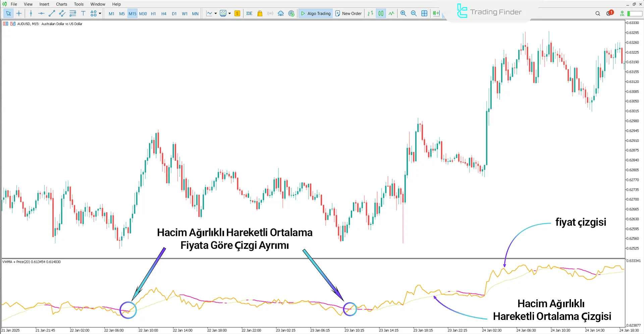The image size is (644, 334).
Task: Toggle Algo Trading on or off
Action: click(315, 13)
